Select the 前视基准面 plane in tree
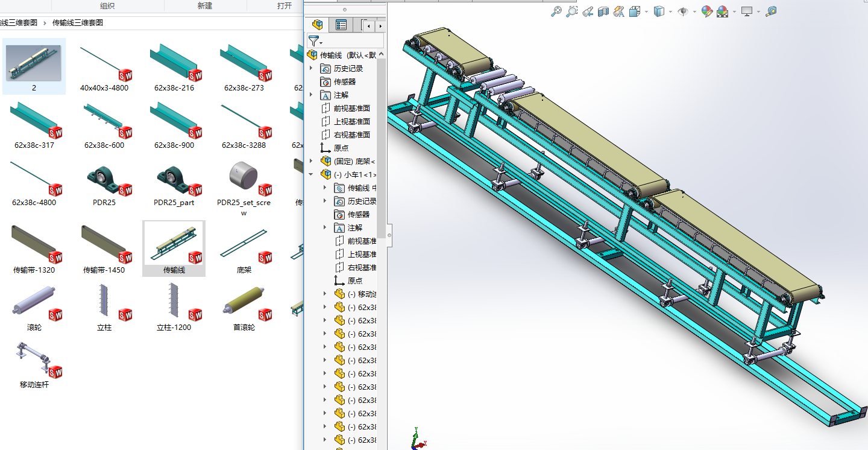The height and width of the screenshot is (450, 868). click(351, 108)
